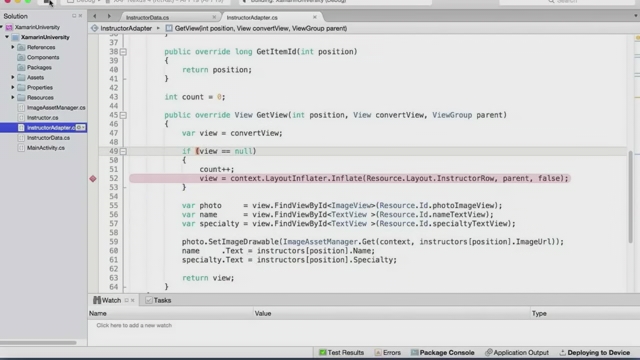Click 'return view;' on line 63
The height and width of the screenshot is (360, 640).
(208, 278)
